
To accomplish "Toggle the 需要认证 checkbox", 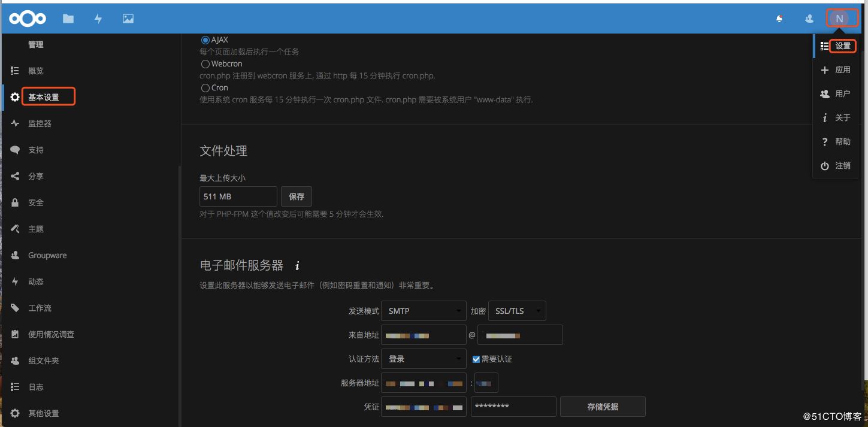I will [x=476, y=359].
